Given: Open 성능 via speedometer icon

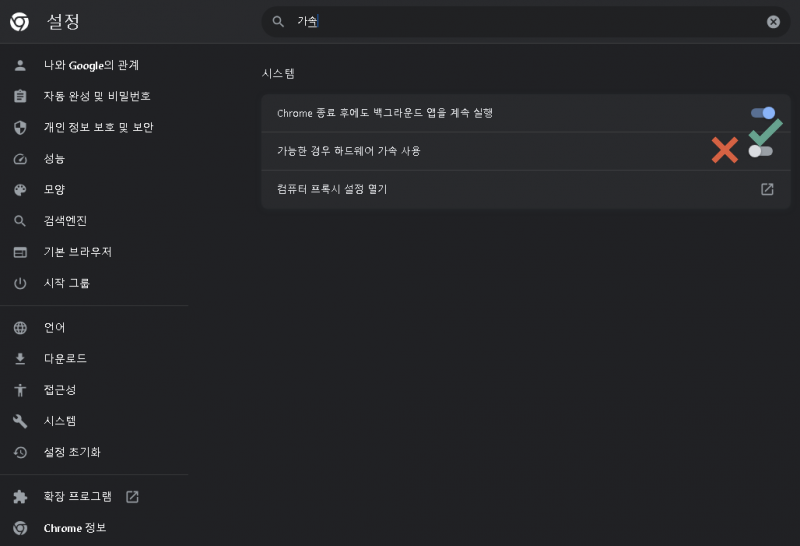Looking at the screenshot, I should tap(20, 159).
